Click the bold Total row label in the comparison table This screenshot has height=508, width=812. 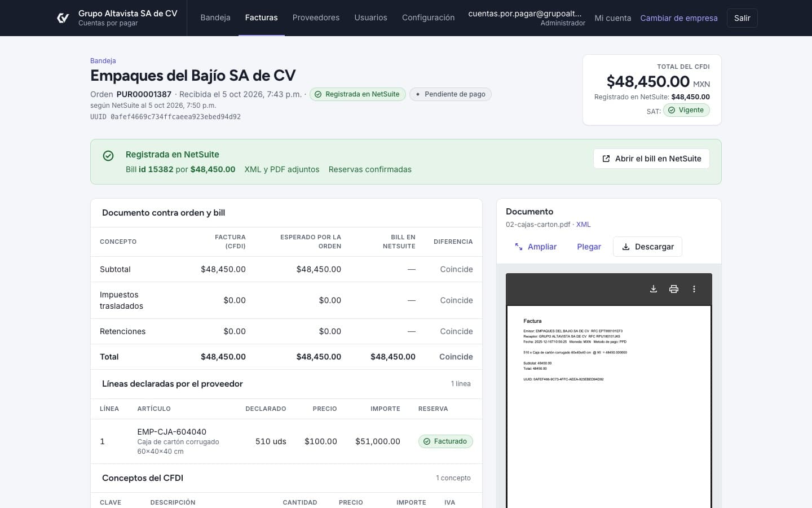[109, 357]
